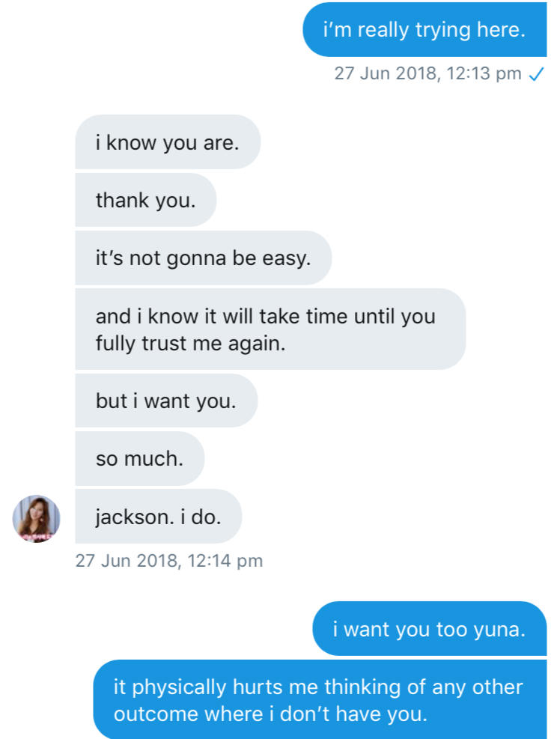
Task: Tap the "but i want you." bubble
Action: click(166, 401)
